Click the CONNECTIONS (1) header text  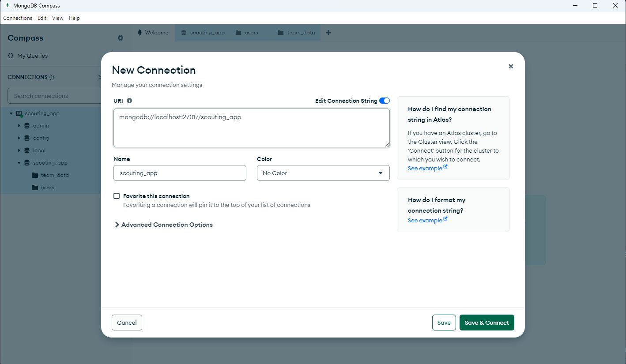(31, 77)
